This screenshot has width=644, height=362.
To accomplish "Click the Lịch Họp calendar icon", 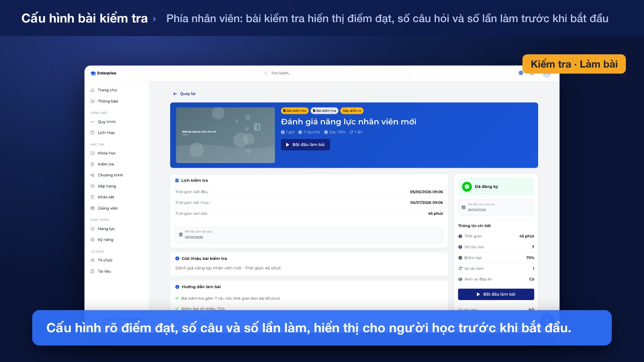I will click(93, 133).
